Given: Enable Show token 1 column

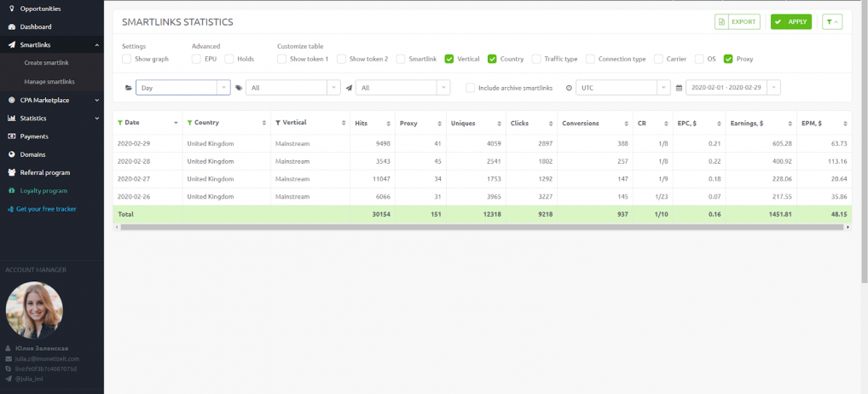Looking at the screenshot, I should (x=281, y=59).
